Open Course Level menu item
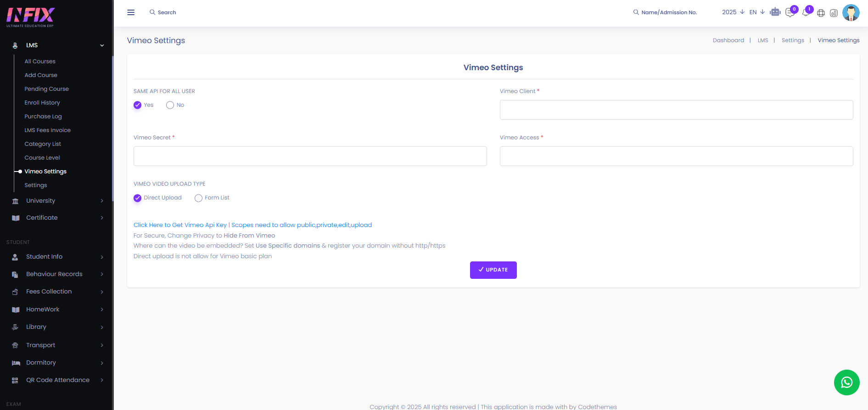The height and width of the screenshot is (410, 868). (x=42, y=158)
